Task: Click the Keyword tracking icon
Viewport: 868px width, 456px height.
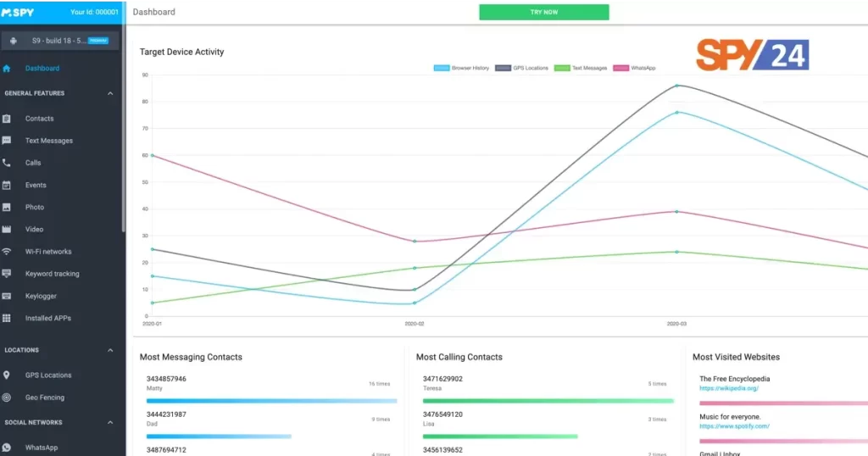Action: coord(7,274)
